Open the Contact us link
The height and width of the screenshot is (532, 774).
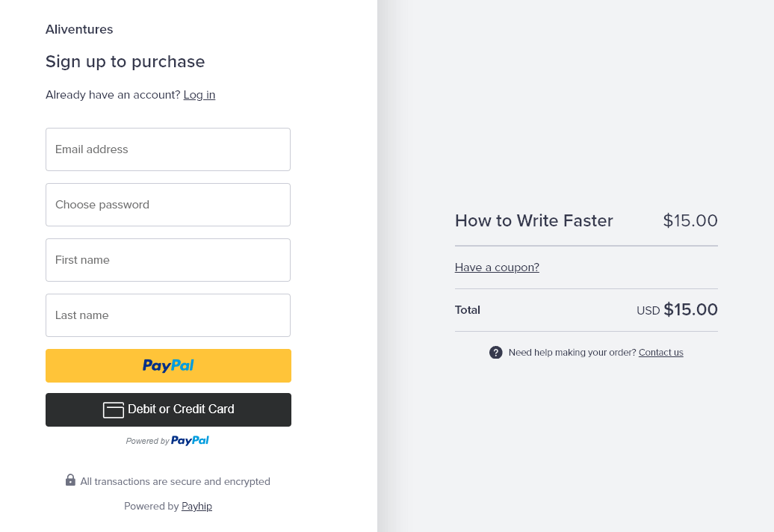tap(661, 353)
